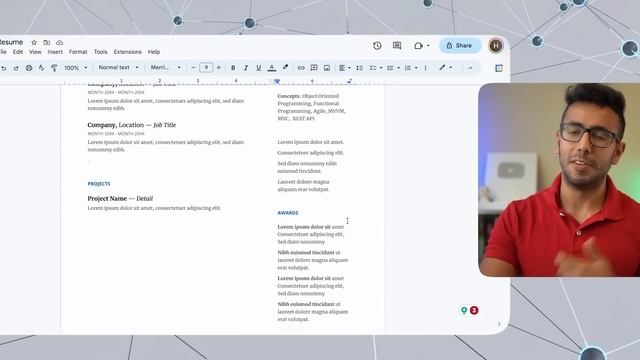
Task: Open the checklist options arrow
Action: 381,68
